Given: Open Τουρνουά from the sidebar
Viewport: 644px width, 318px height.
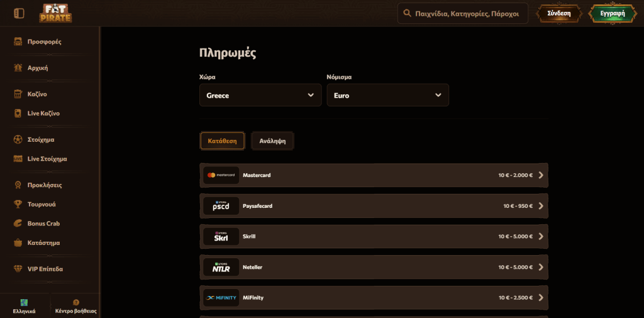Looking at the screenshot, I should (x=42, y=204).
